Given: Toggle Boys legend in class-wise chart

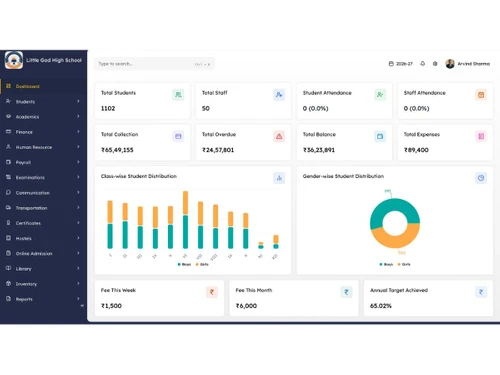Looking at the screenshot, I should 184,264.
